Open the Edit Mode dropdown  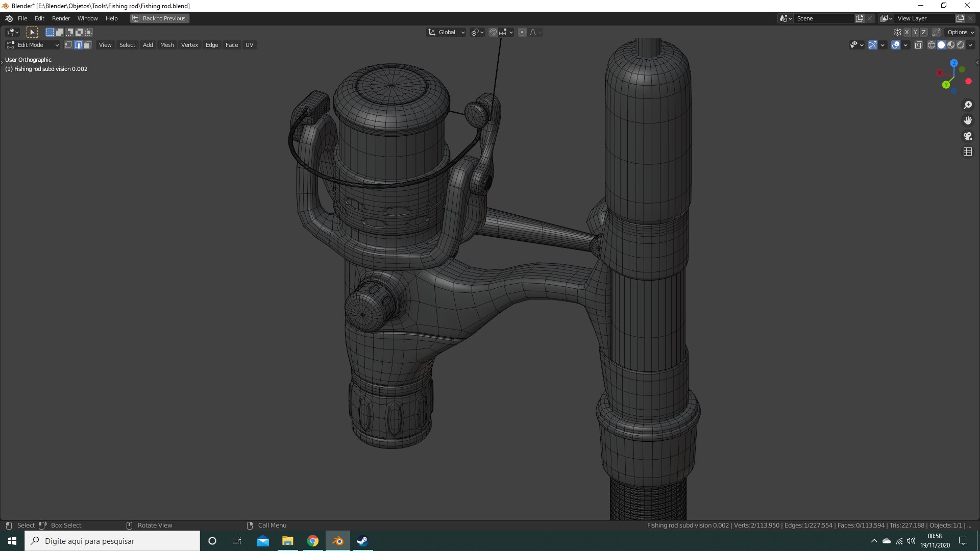(33, 45)
